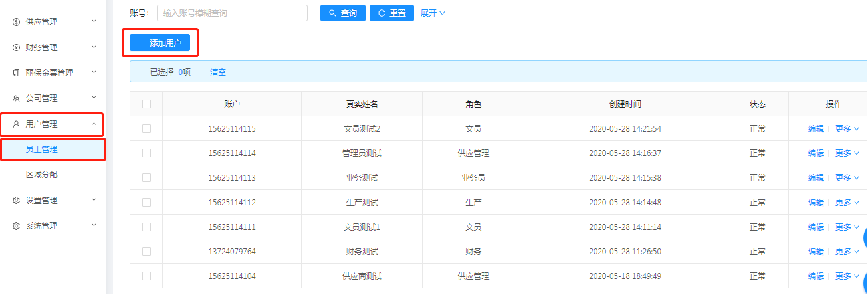Select checkbox for account 13724079764

coord(146,252)
